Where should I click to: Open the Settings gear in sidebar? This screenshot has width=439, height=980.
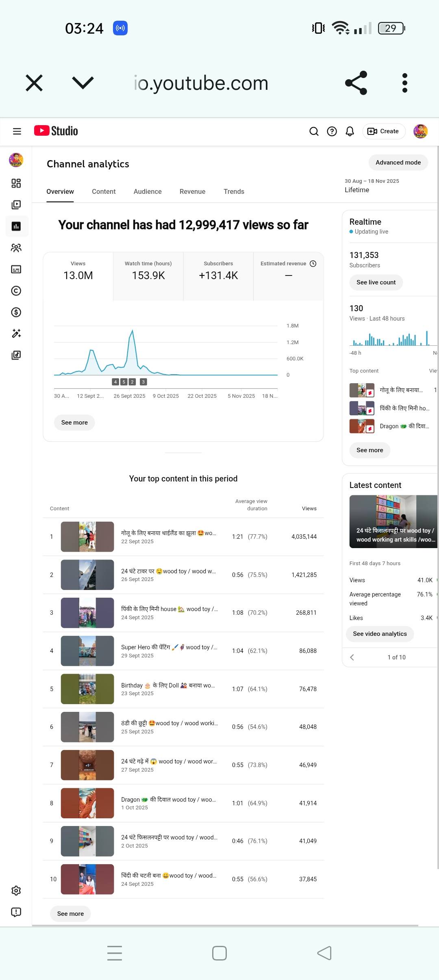[x=16, y=890]
